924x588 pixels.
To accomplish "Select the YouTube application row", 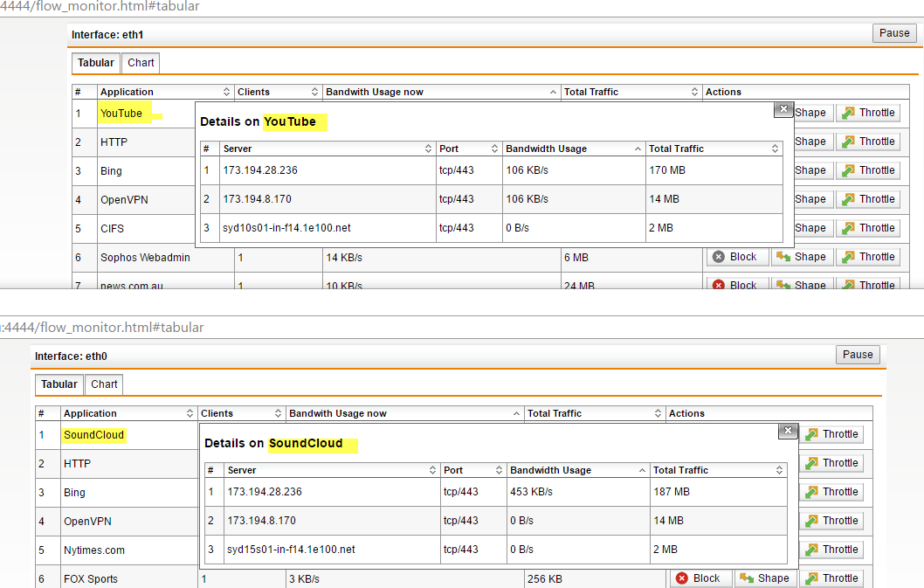I will pyautogui.click(x=121, y=114).
